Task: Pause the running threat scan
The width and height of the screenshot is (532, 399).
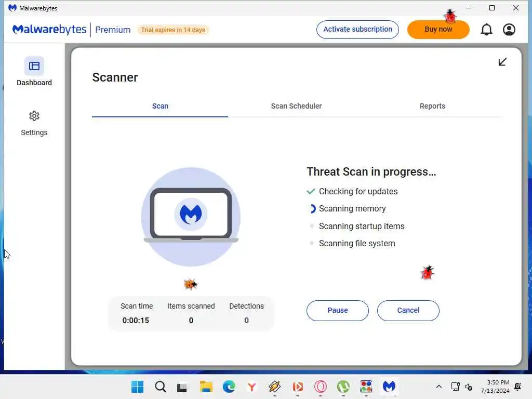Action: (x=338, y=311)
